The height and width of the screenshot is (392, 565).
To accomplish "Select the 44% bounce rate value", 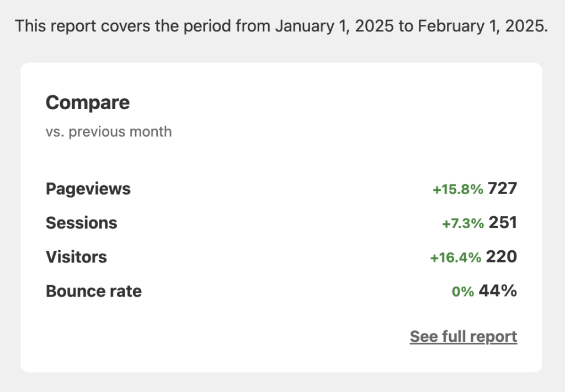I will (498, 291).
